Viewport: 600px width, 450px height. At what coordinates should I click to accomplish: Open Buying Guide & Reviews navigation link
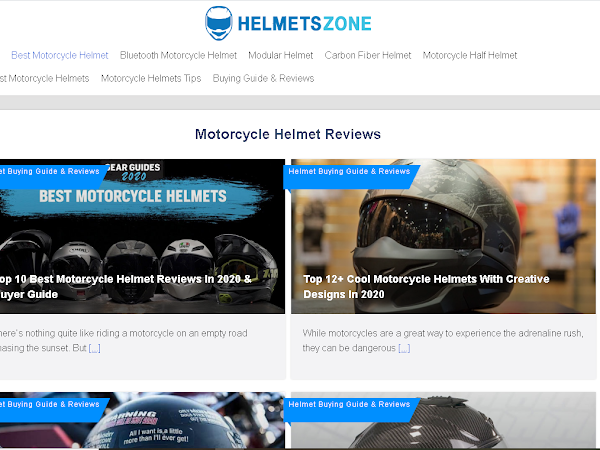263,78
